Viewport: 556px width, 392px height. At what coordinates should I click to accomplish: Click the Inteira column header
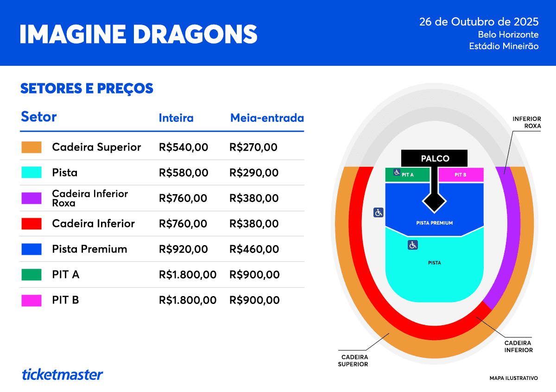[176, 118]
